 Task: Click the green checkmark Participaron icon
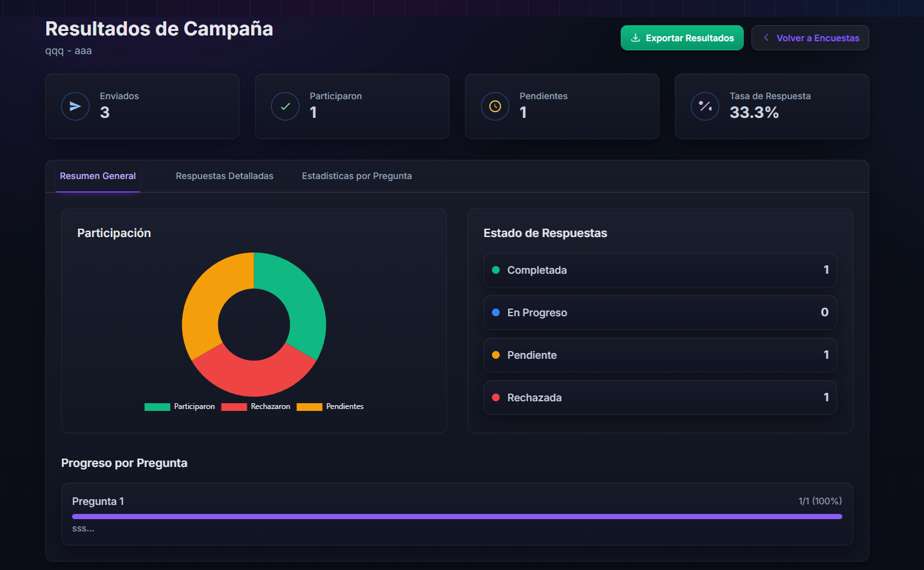285,106
